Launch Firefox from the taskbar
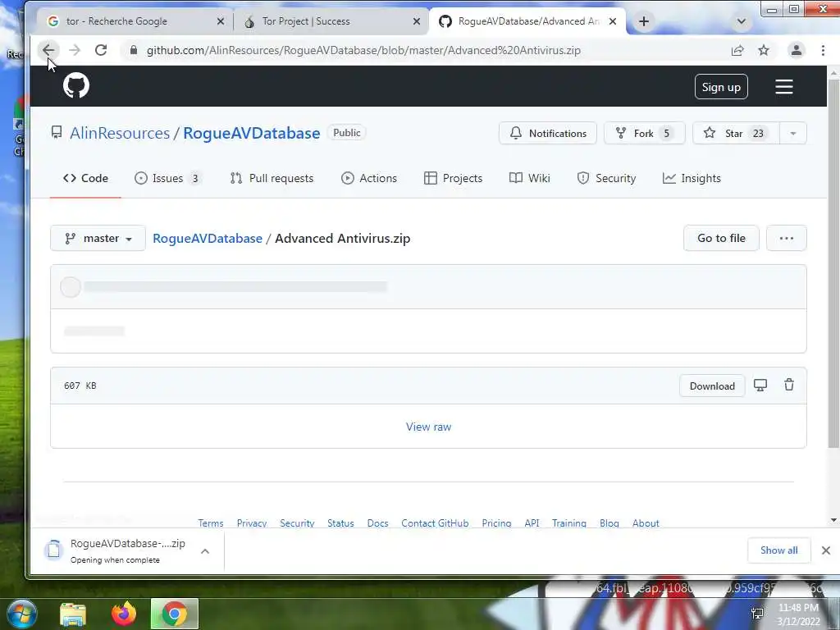The image size is (840, 630). [x=124, y=614]
